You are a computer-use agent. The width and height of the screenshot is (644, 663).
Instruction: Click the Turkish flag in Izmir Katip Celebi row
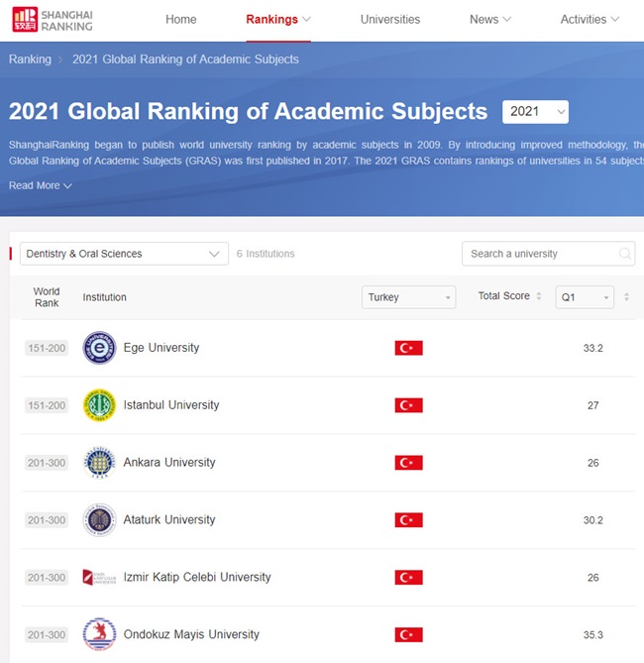pos(408,577)
